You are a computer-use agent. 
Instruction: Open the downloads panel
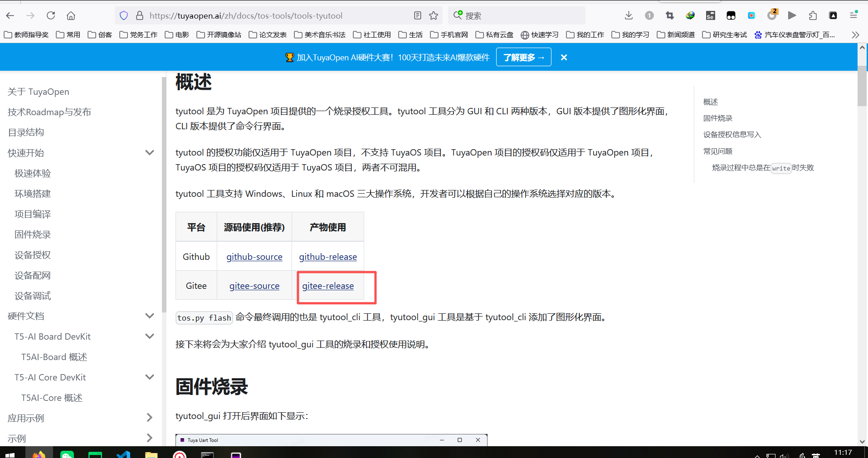point(629,15)
